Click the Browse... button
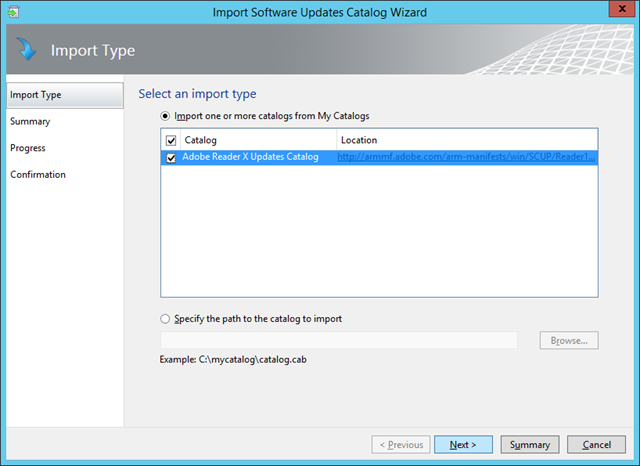Image resolution: width=640 pixels, height=466 pixels. click(x=569, y=340)
